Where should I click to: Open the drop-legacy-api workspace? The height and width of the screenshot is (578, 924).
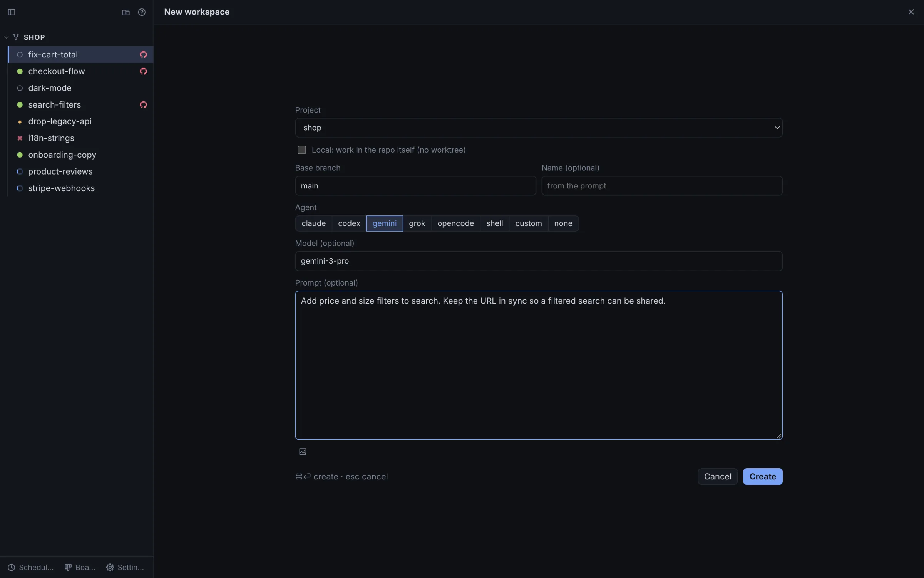[x=80, y=122]
